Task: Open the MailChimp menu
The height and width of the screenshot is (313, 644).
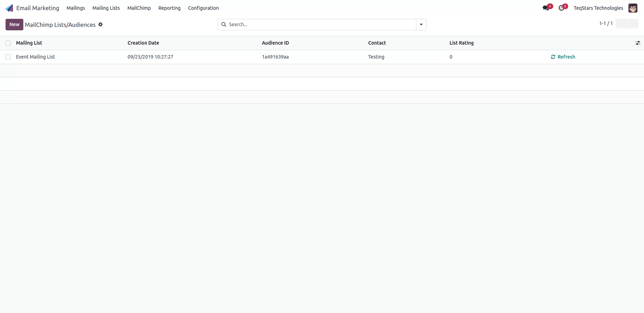Action: (x=139, y=8)
